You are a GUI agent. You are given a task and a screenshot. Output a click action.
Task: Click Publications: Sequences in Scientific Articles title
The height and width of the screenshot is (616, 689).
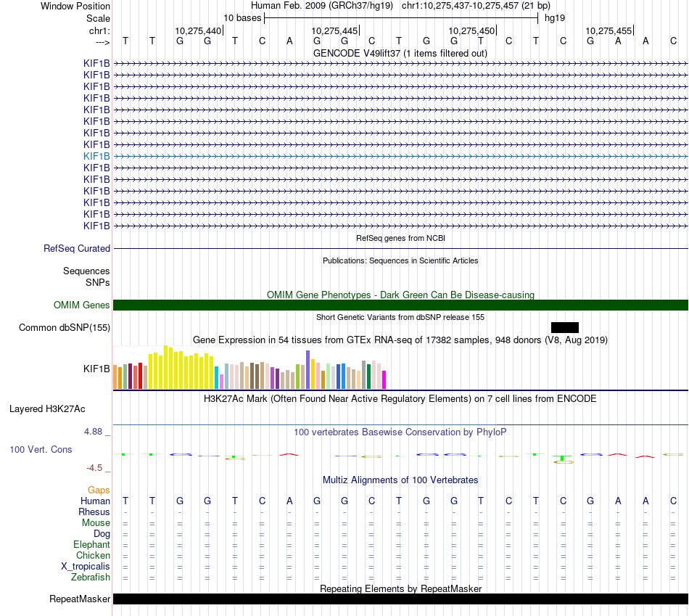click(400, 260)
